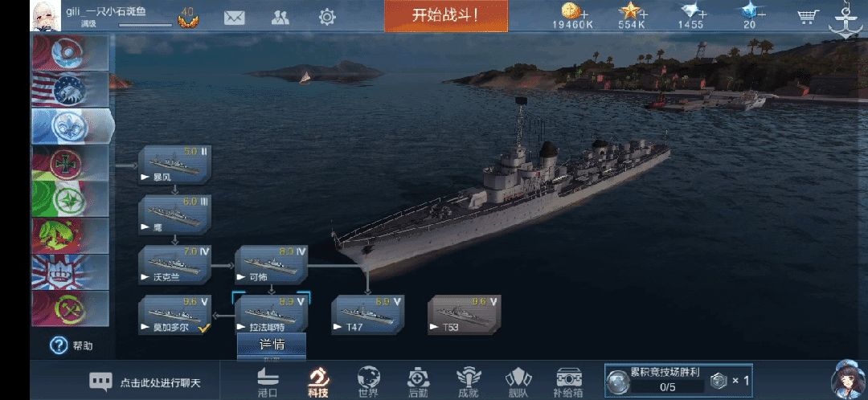This screenshot has height=400, width=868.
Task: Open the 累积竞技场胜利 progress reward panel
Action: pos(678,381)
